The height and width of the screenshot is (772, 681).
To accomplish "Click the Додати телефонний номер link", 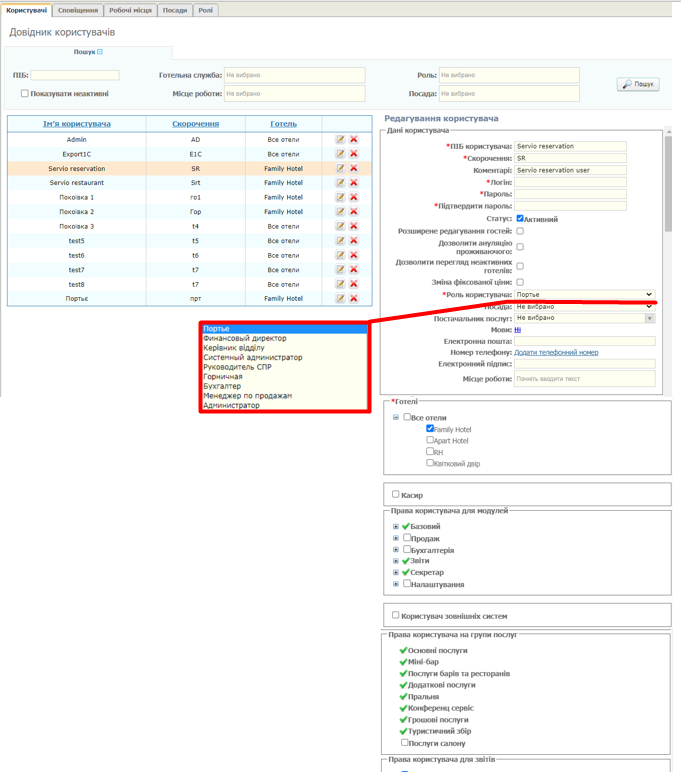I will 556,353.
